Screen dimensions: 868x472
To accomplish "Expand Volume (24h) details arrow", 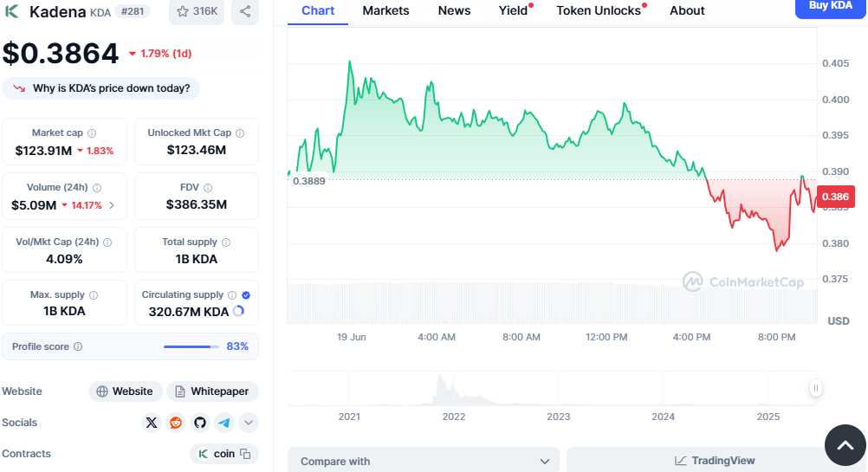I will [x=112, y=205].
